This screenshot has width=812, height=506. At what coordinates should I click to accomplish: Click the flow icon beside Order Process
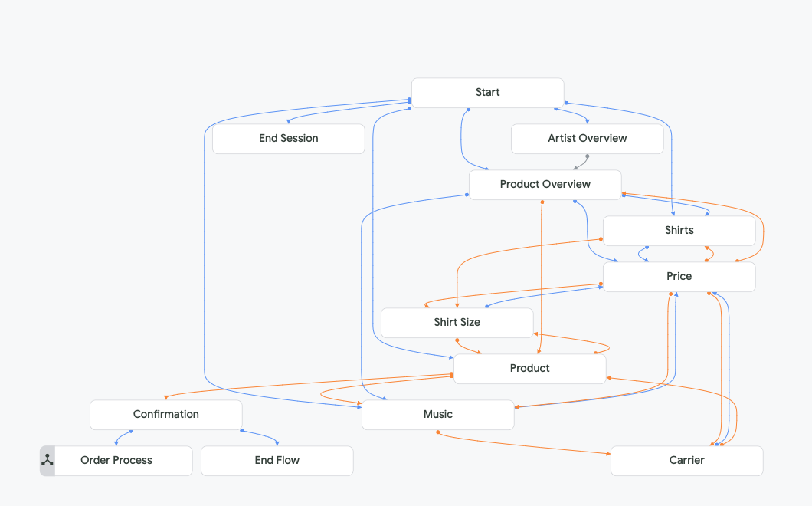pyautogui.click(x=47, y=461)
